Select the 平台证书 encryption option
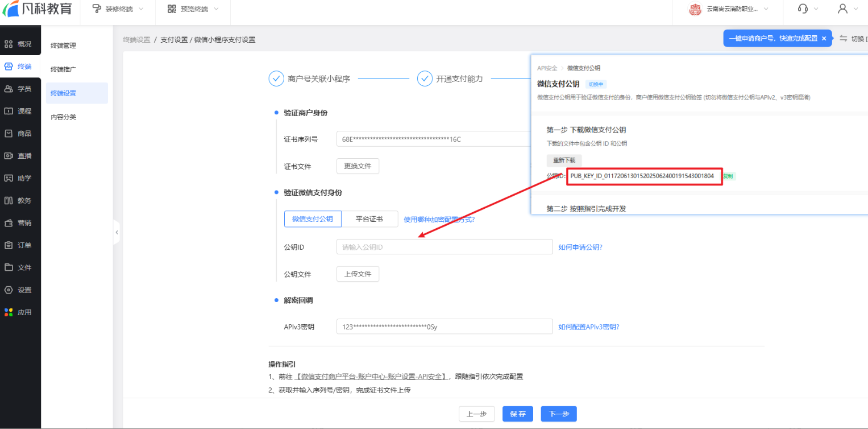 click(369, 219)
